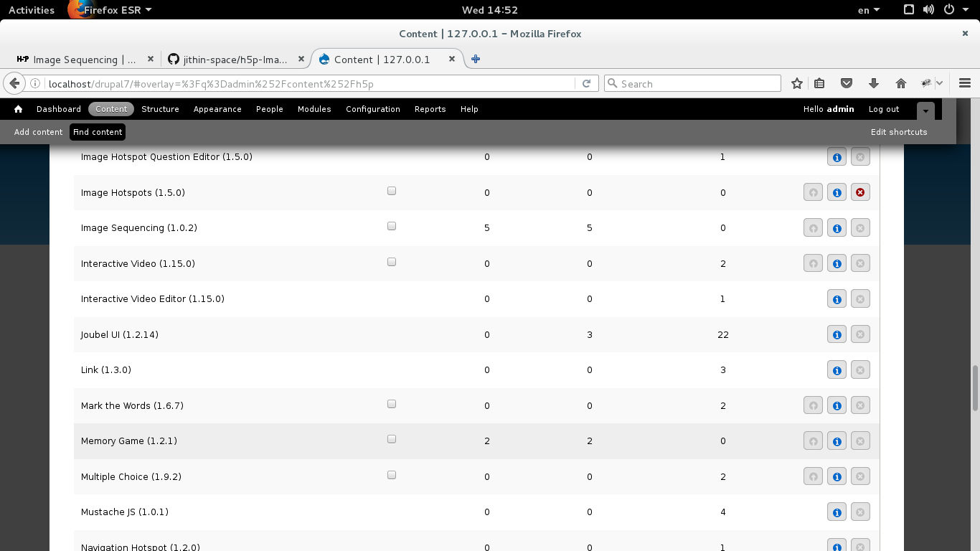Delete the Image Hotspots library
Image resolution: width=980 pixels, height=551 pixels.
pyautogui.click(x=860, y=192)
